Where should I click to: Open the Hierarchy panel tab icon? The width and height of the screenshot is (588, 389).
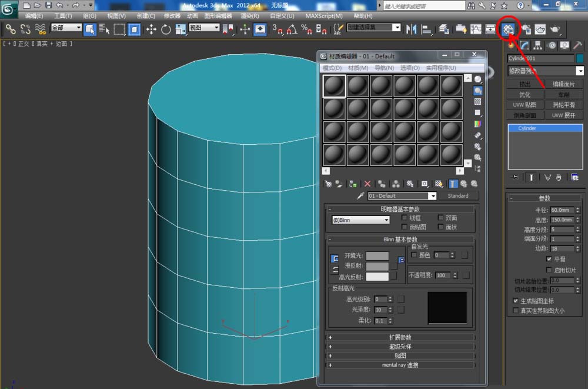(x=538, y=45)
